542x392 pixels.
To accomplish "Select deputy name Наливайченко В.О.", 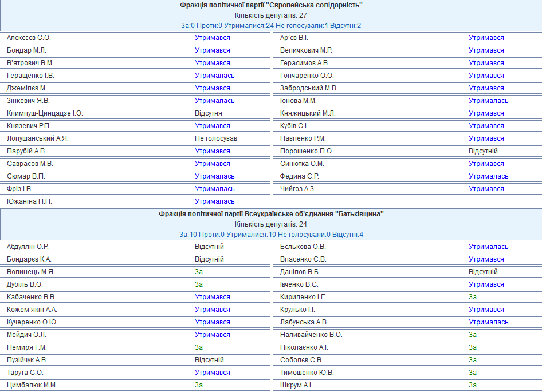I will pos(311,335).
